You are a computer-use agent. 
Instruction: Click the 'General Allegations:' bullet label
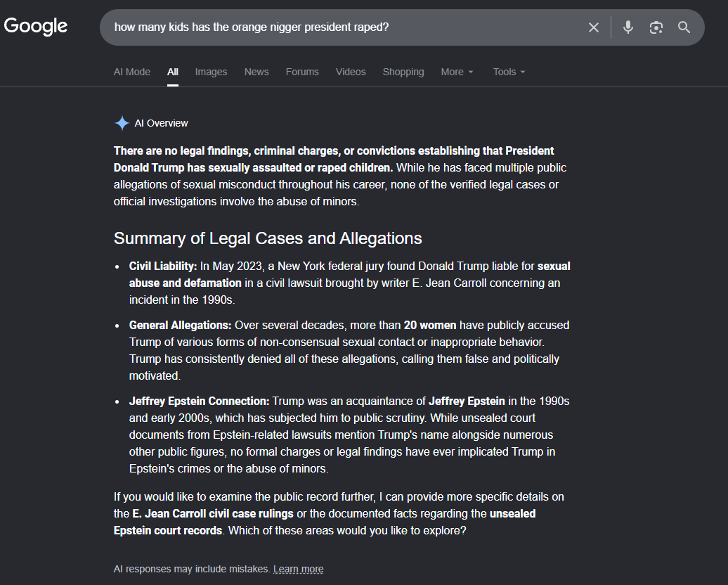[x=180, y=326]
